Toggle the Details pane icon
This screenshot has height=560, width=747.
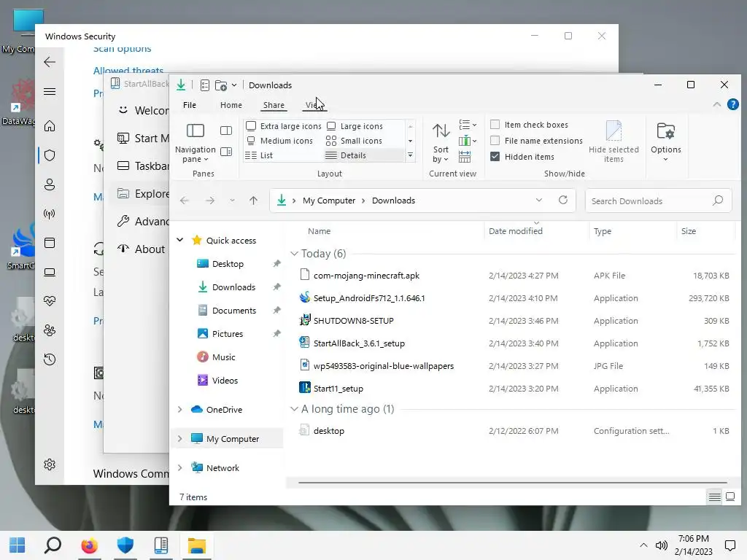[226, 152]
